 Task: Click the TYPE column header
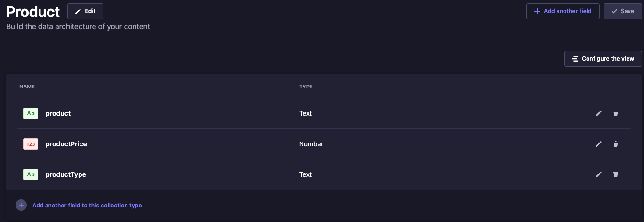[x=306, y=87]
